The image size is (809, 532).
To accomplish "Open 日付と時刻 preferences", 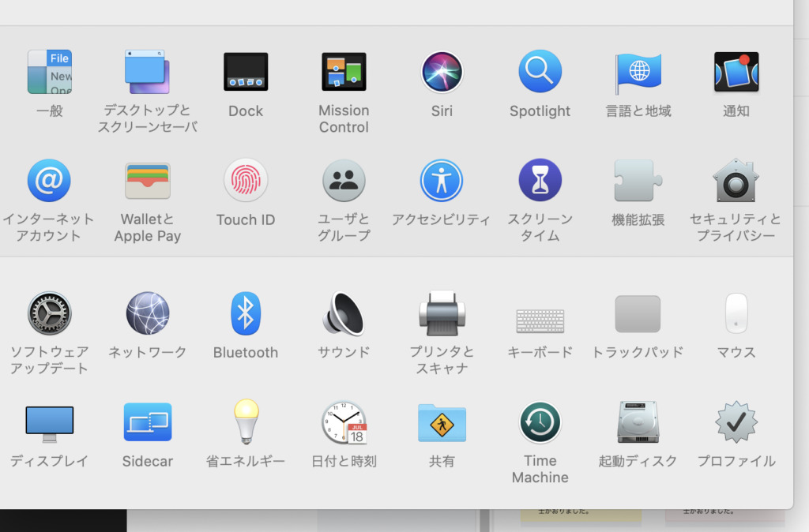I will pyautogui.click(x=344, y=422).
